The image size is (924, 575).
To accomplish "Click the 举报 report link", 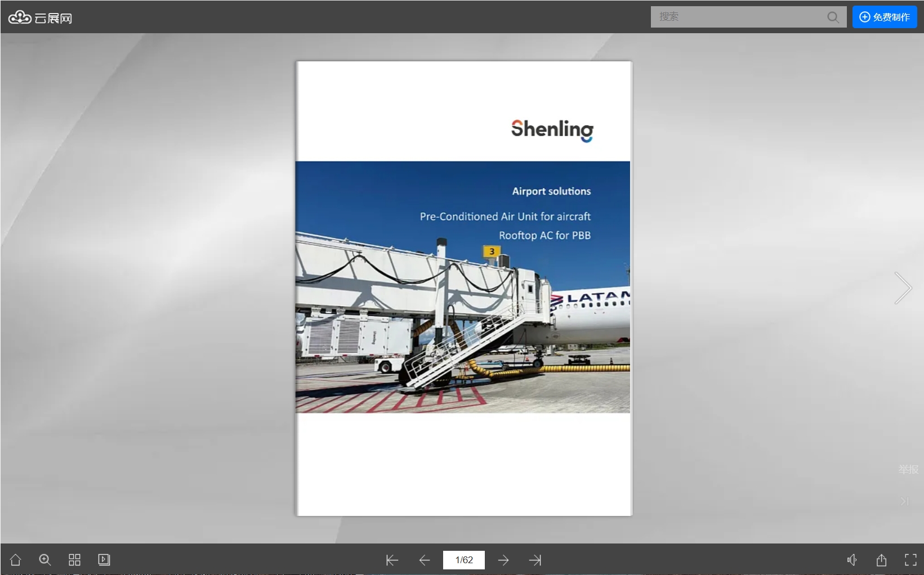I will pos(908,469).
